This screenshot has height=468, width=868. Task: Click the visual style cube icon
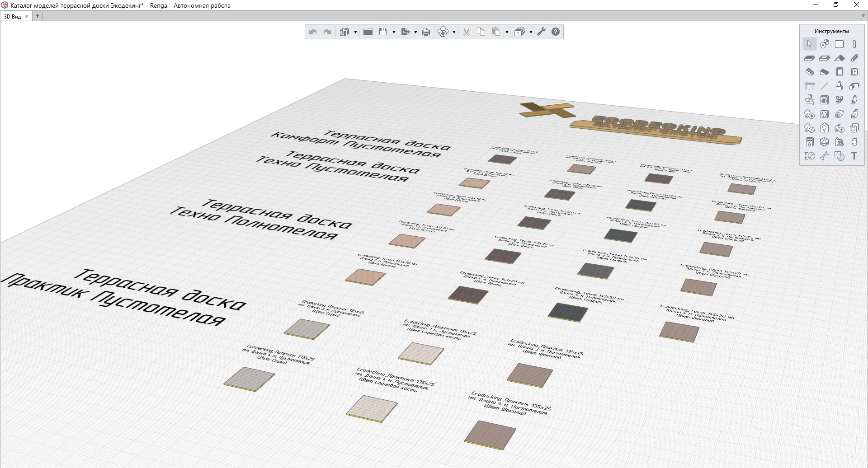coord(345,32)
